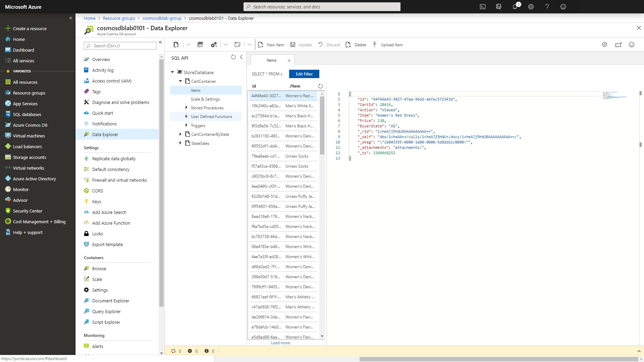Open Data Explorer in full screen
Viewport: 644px width, 362px height.
(618, 45)
